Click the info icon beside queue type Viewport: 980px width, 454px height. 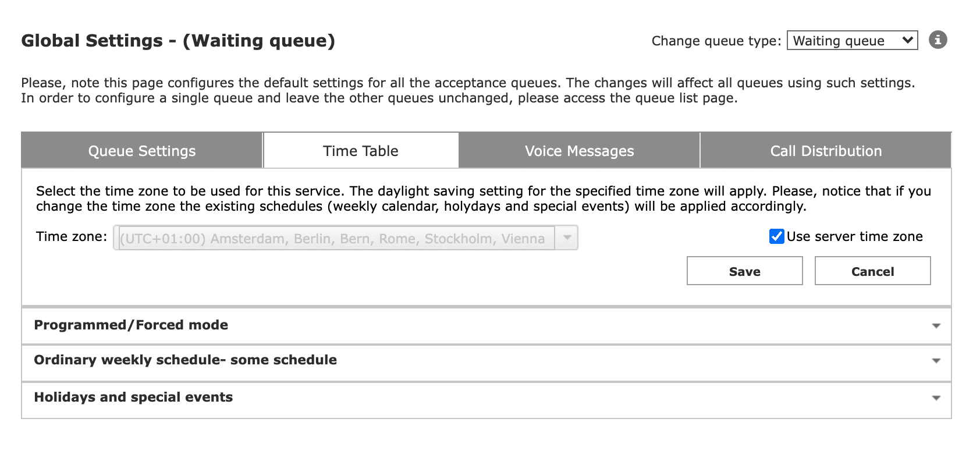coord(938,40)
